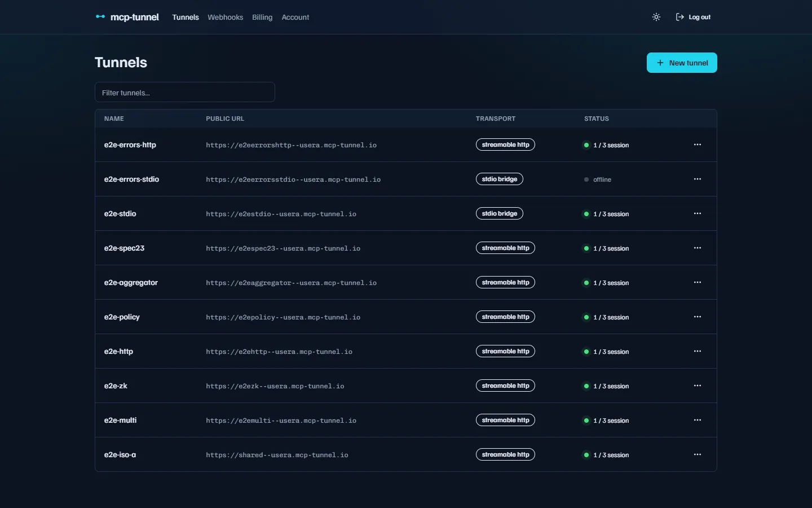Click the STATUS column header
This screenshot has width=812, height=508.
(597, 119)
